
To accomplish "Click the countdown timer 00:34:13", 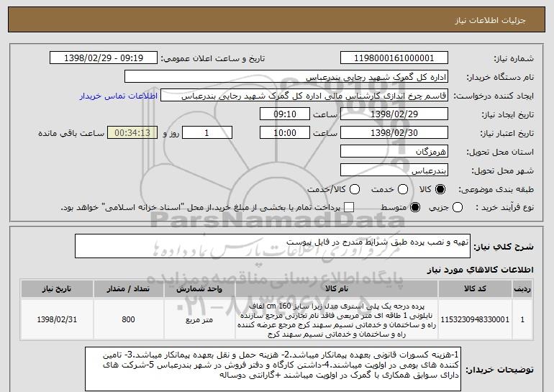I will 132,133.
